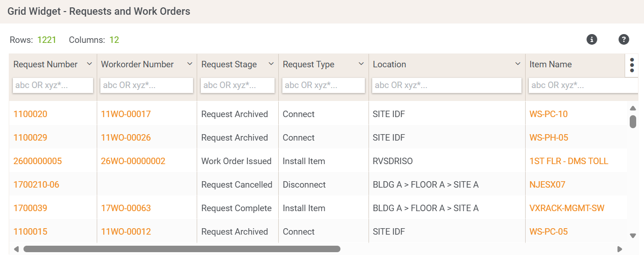
Task: Open the Request Stage column dropdown
Action: pos(271,64)
